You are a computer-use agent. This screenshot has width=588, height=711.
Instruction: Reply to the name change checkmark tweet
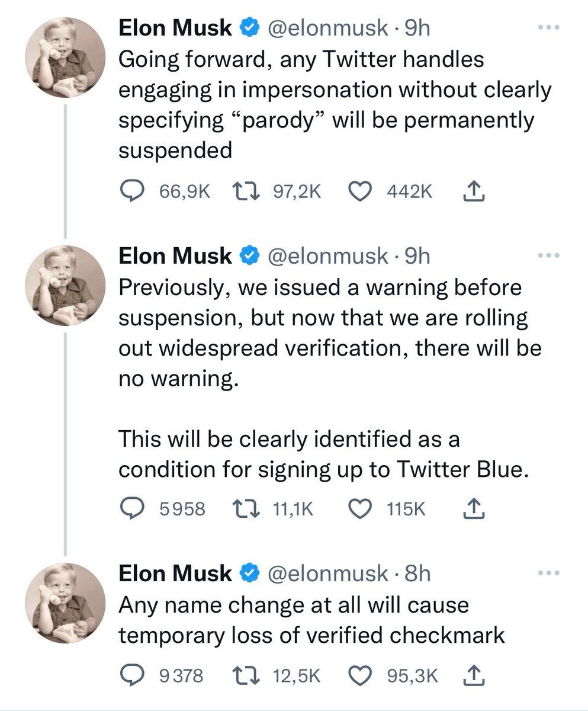132,675
